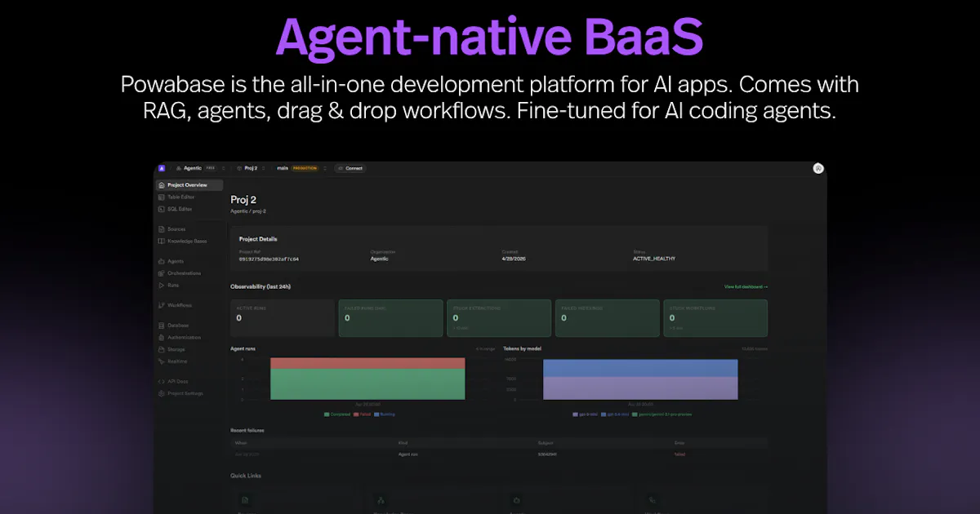The height and width of the screenshot is (514, 980).
Task: Click the Database icon in sidebar
Action: click(x=161, y=326)
